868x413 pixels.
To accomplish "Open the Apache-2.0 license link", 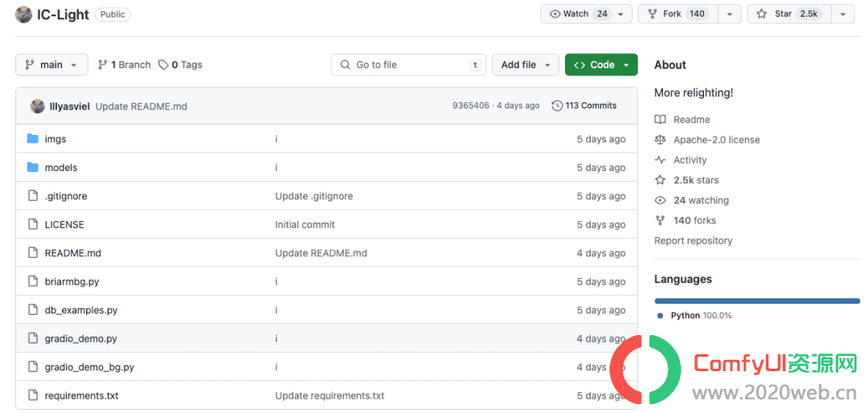I will point(716,140).
